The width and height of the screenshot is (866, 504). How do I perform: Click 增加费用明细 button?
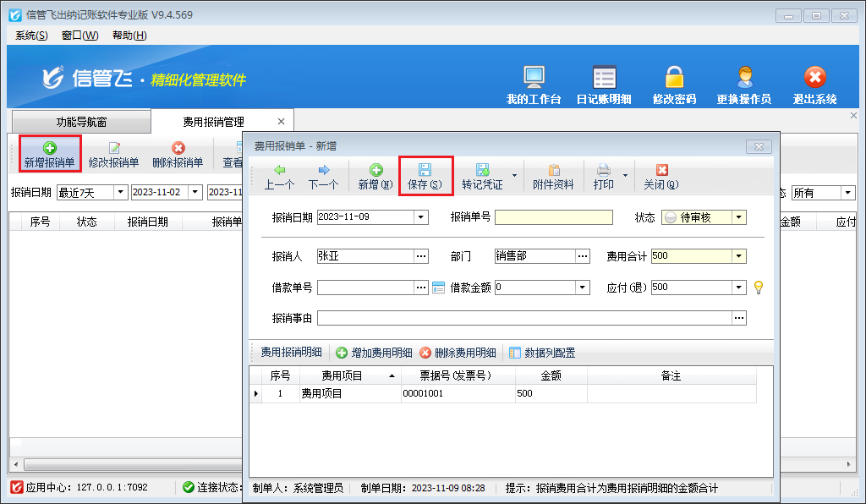tap(374, 353)
